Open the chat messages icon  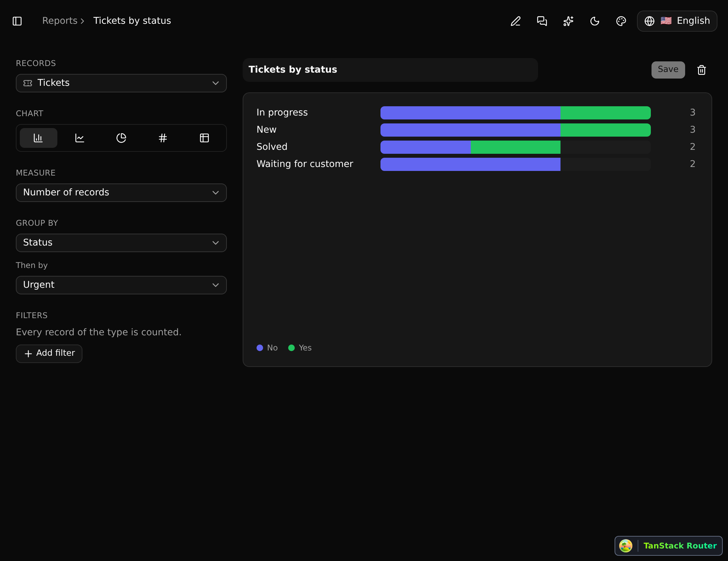[542, 21]
